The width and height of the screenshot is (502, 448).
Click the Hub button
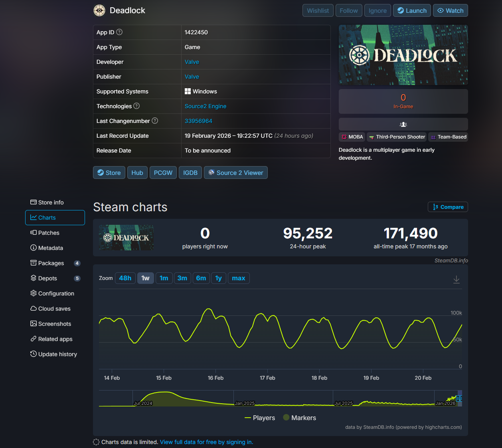[x=137, y=172]
